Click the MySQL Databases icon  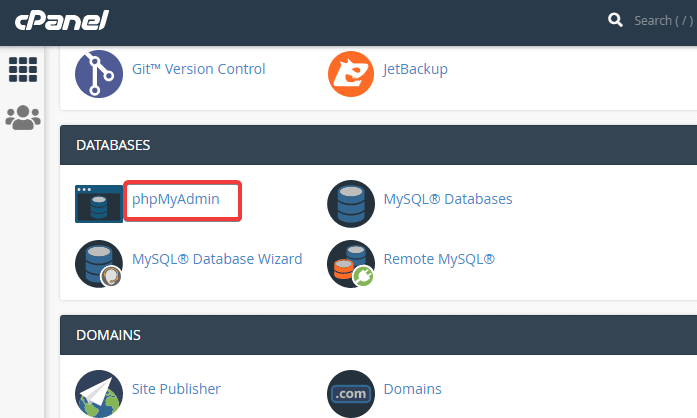tap(351, 204)
